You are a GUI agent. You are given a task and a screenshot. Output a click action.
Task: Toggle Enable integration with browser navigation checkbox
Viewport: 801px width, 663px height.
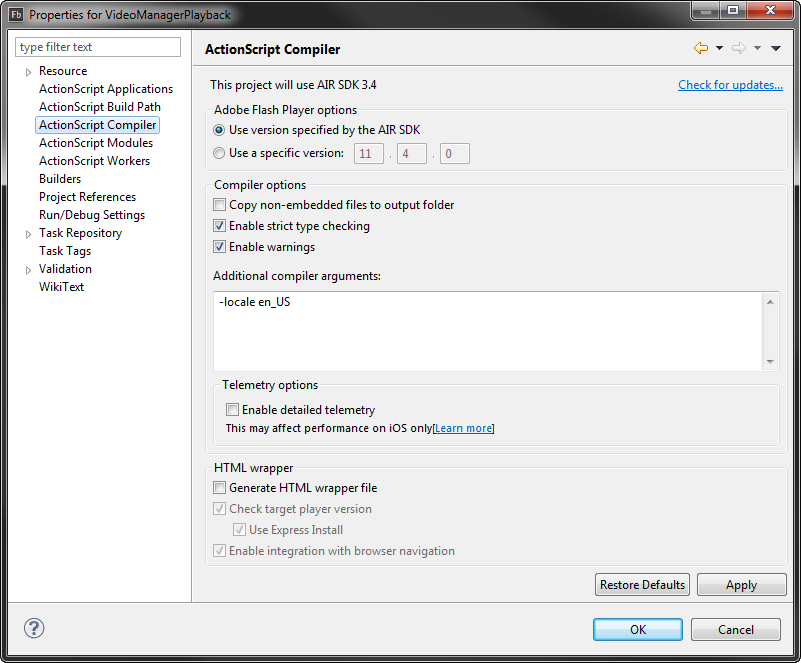pos(220,551)
